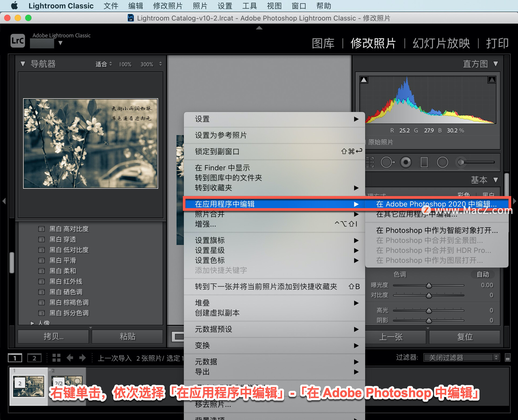Choose 在 Finder 中显示
This screenshot has height=420, width=518.
pos(274,168)
